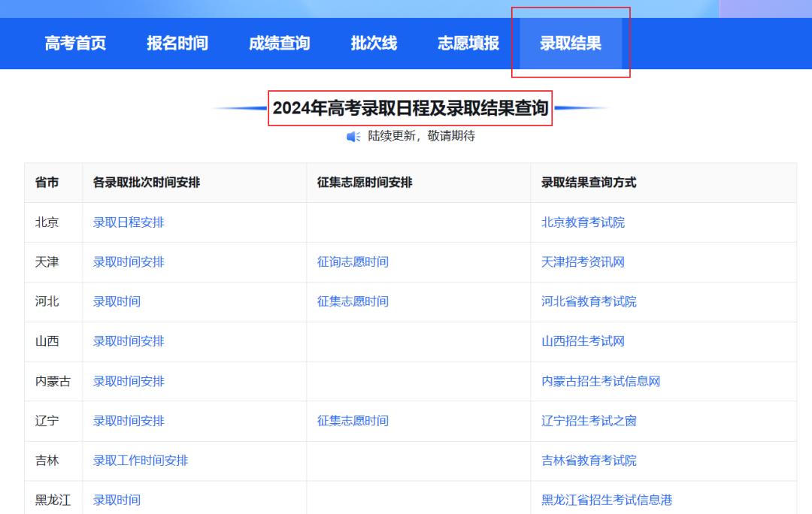Click the speaker announcement icon

[x=353, y=136]
